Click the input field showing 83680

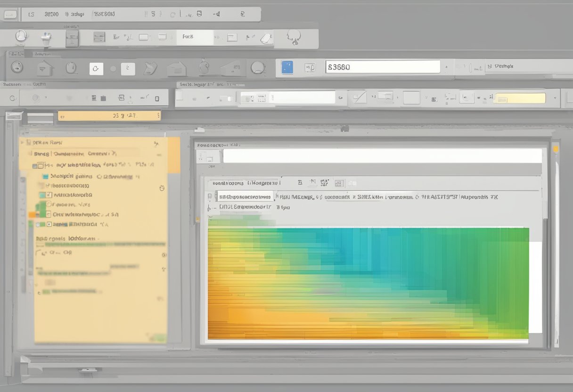point(382,67)
